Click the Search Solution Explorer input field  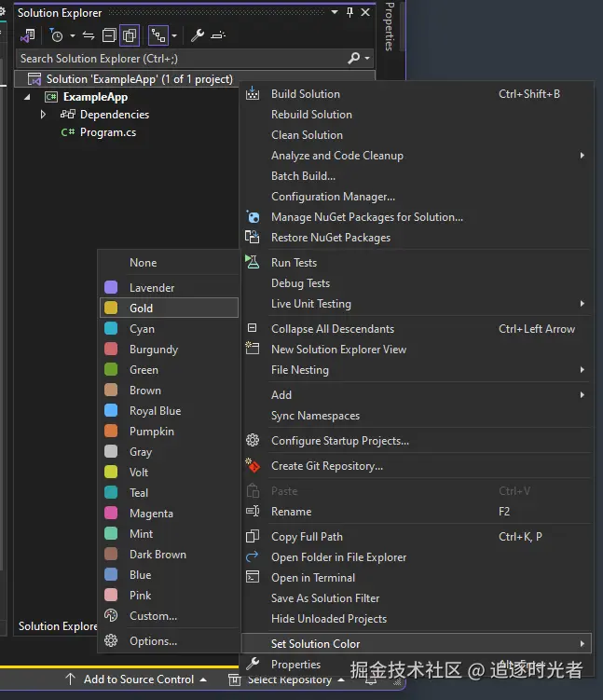click(177, 58)
